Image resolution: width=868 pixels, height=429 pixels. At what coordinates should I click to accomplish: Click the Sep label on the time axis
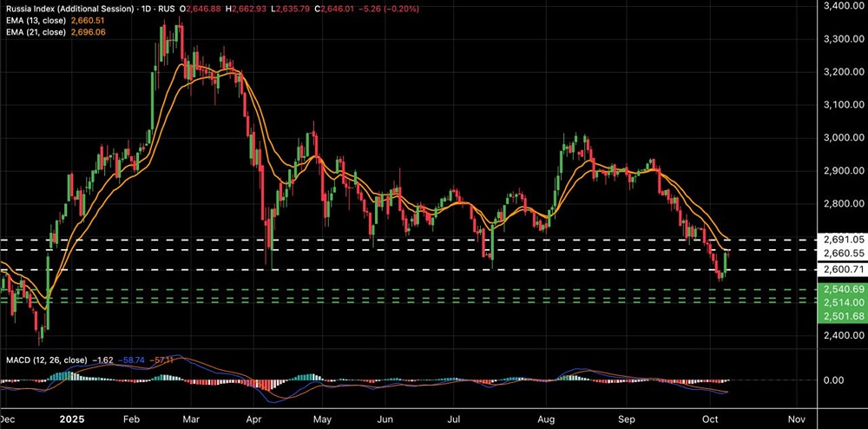pos(628,419)
